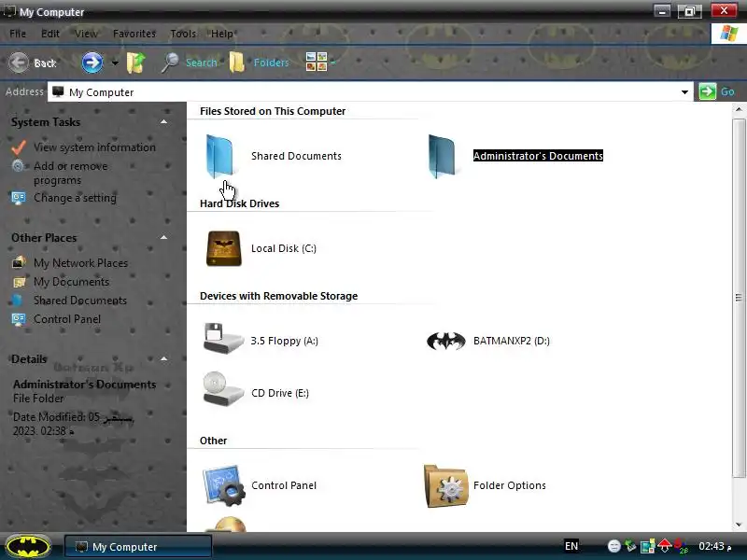Open the View menu

tap(86, 34)
